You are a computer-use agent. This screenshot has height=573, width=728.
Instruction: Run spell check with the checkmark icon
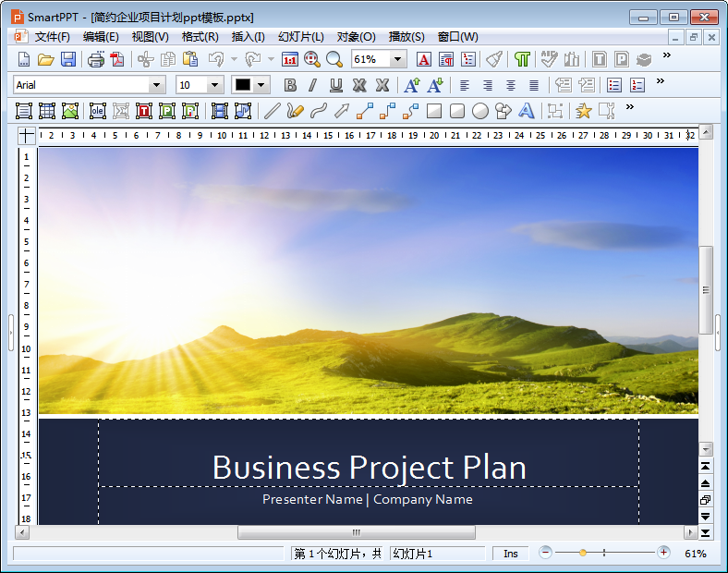point(549,59)
